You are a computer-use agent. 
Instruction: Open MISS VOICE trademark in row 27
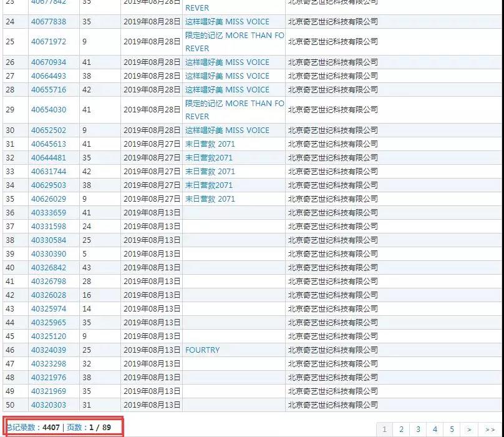pos(227,76)
